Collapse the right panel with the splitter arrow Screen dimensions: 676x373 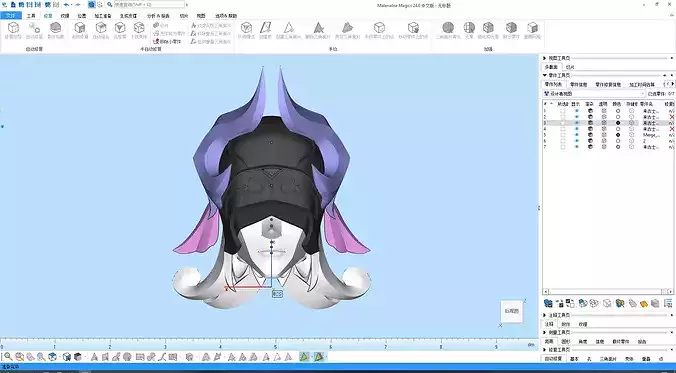[539, 208]
